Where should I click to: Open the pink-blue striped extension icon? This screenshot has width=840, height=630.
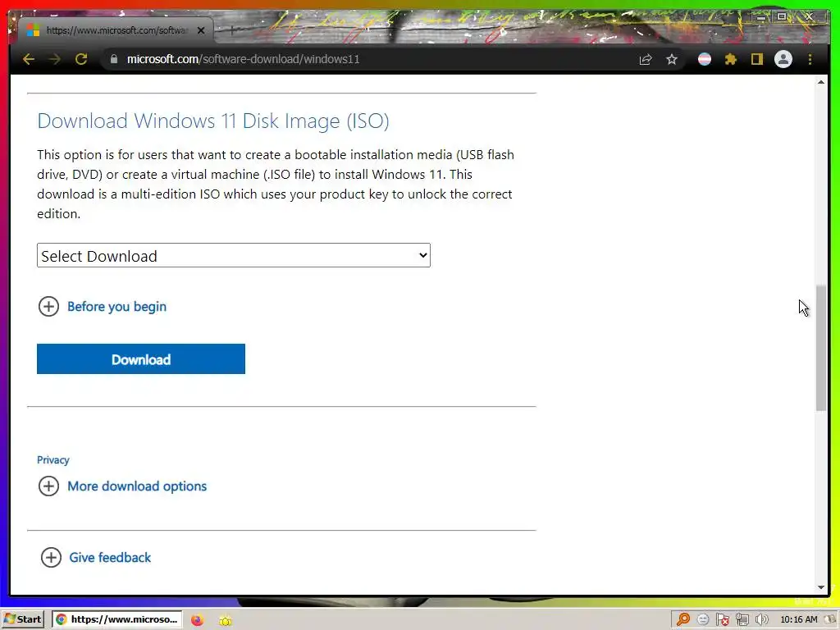tap(705, 59)
